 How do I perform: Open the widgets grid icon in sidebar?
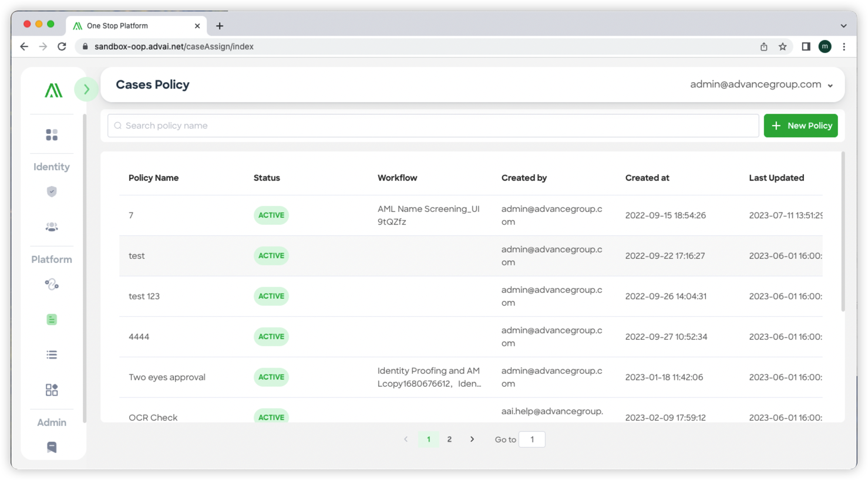[x=52, y=390]
